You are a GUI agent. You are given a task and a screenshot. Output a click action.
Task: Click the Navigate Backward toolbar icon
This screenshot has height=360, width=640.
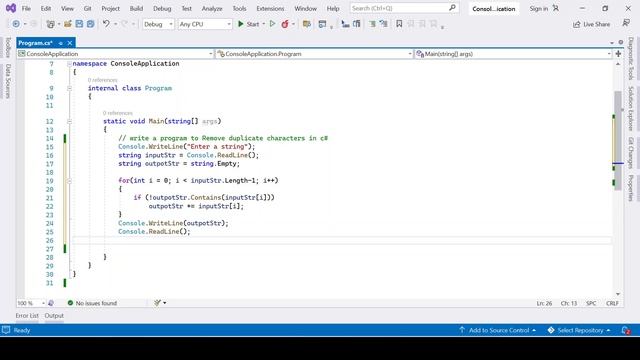click(x=16, y=24)
